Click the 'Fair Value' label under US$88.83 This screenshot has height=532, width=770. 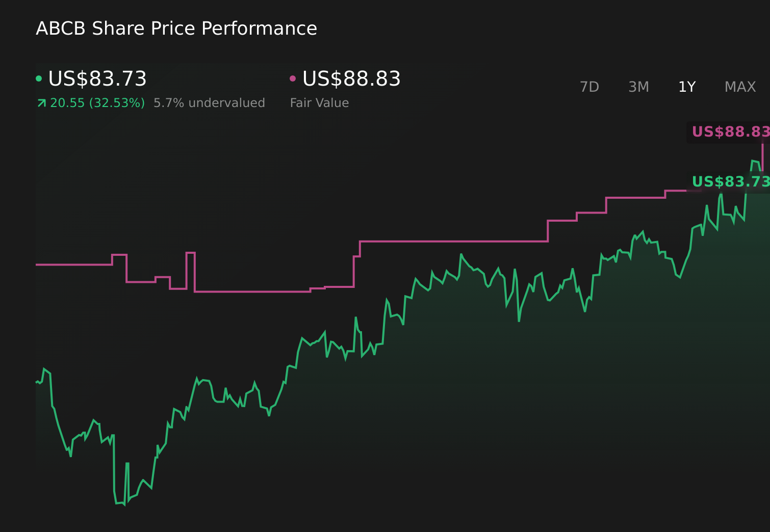coord(319,102)
